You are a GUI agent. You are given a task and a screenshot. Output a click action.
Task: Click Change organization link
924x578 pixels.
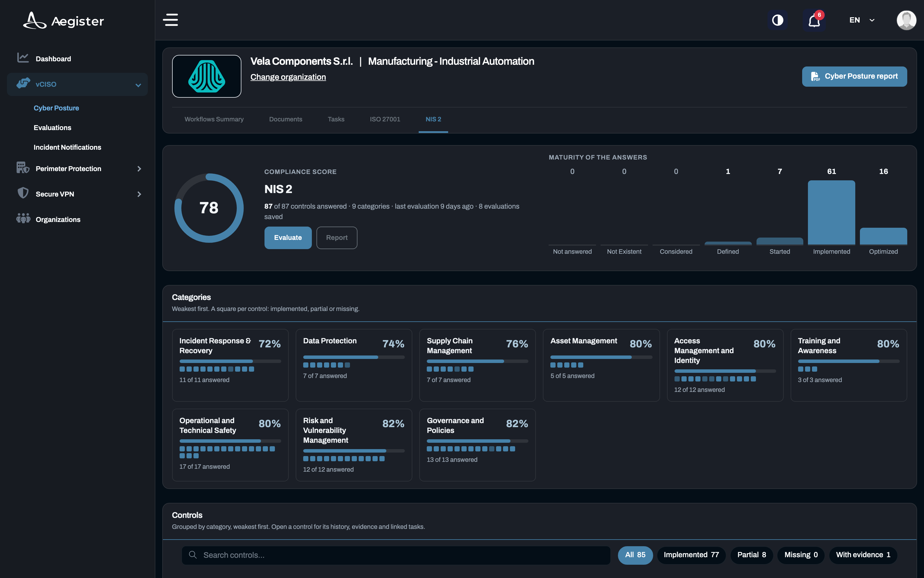tap(288, 77)
